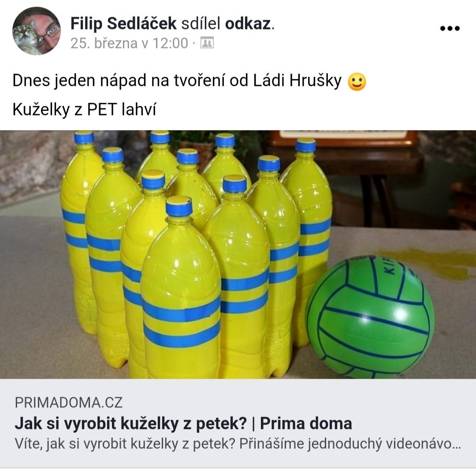This screenshot has width=476, height=474.
Task: Click the description starting "Víte, jak si vyrobit"
Action: pos(238,444)
